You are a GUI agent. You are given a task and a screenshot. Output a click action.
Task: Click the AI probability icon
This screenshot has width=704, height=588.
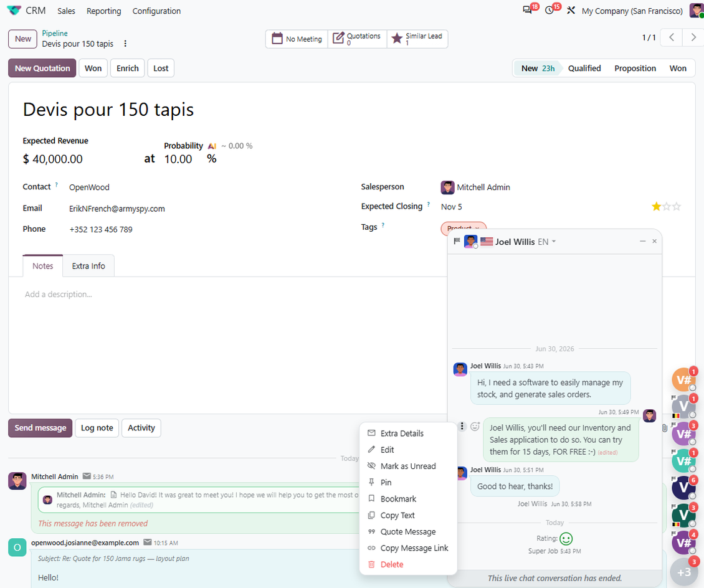tap(212, 146)
